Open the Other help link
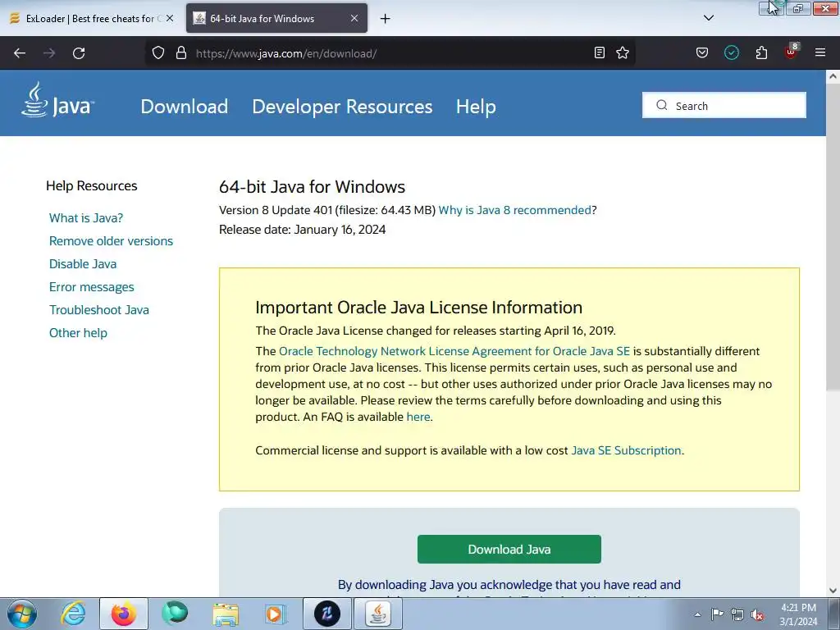This screenshot has width=840, height=630. click(78, 333)
